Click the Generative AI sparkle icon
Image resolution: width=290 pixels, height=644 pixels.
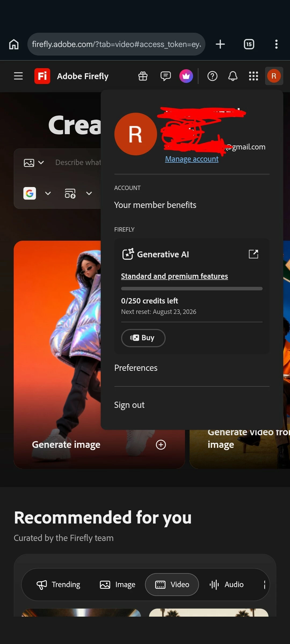[x=128, y=254]
